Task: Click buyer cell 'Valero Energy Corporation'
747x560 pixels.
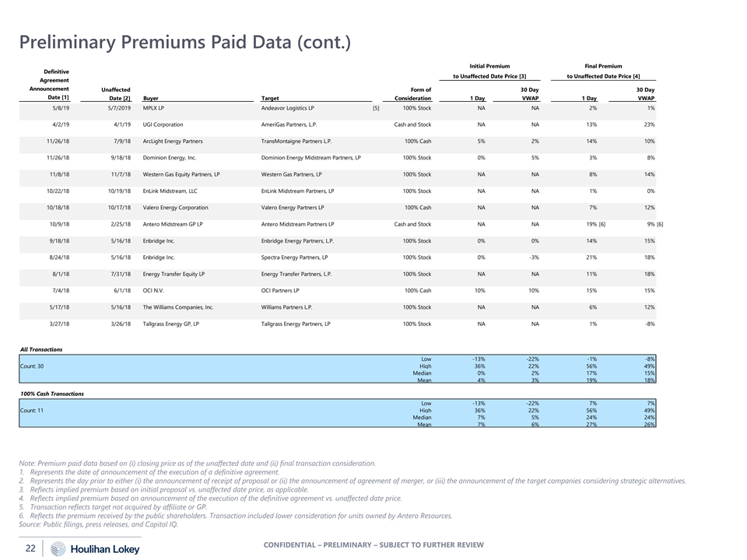Action: (x=176, y=208)
